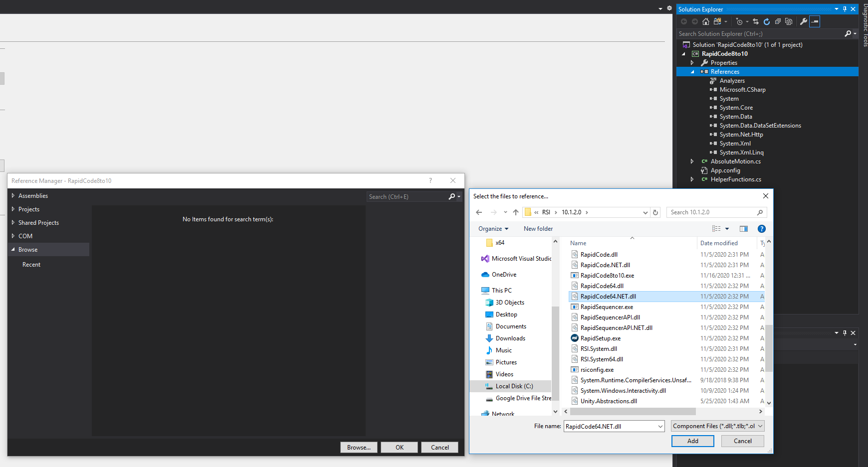Open the address bar previous locations dropdown

click(x=645, y=212)
